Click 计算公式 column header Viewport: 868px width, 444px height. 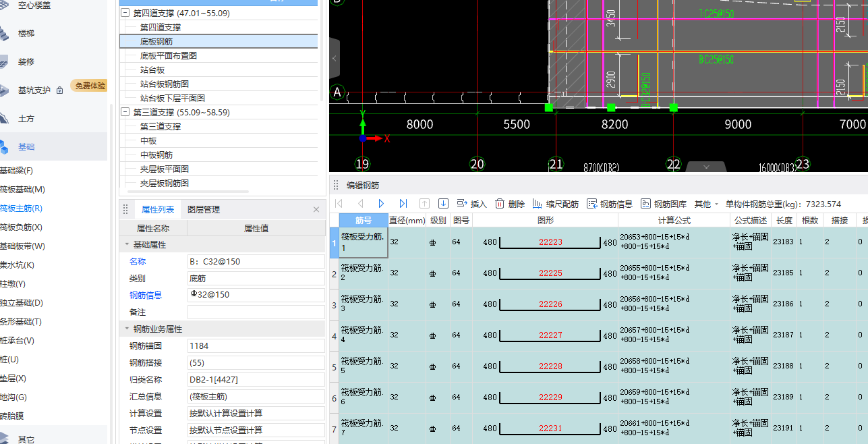(674, 220)
